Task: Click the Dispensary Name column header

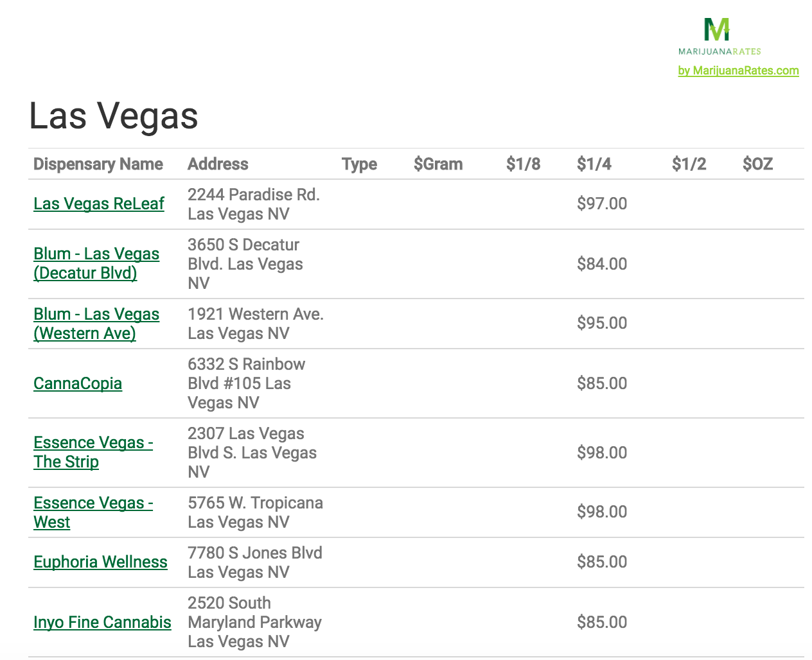Action: click(98, 164)
